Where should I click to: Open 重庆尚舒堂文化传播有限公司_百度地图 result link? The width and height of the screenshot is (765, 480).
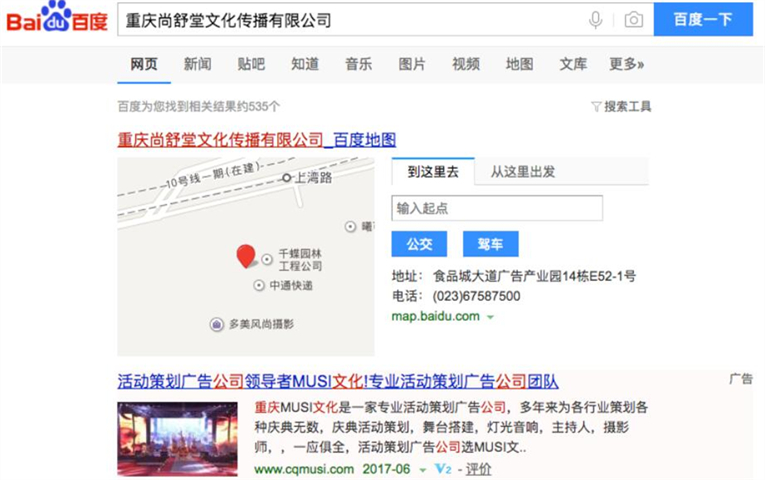click(257, 140)
